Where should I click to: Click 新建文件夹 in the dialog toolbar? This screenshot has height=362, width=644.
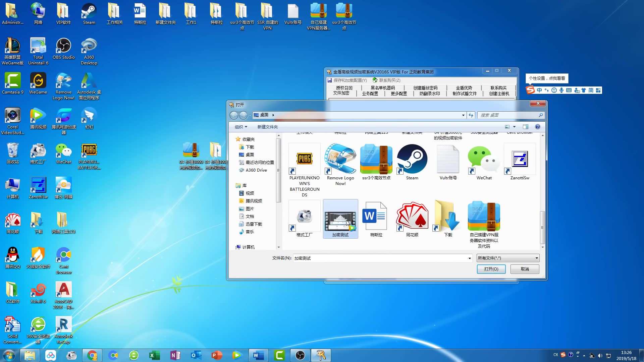click(267, 127)
